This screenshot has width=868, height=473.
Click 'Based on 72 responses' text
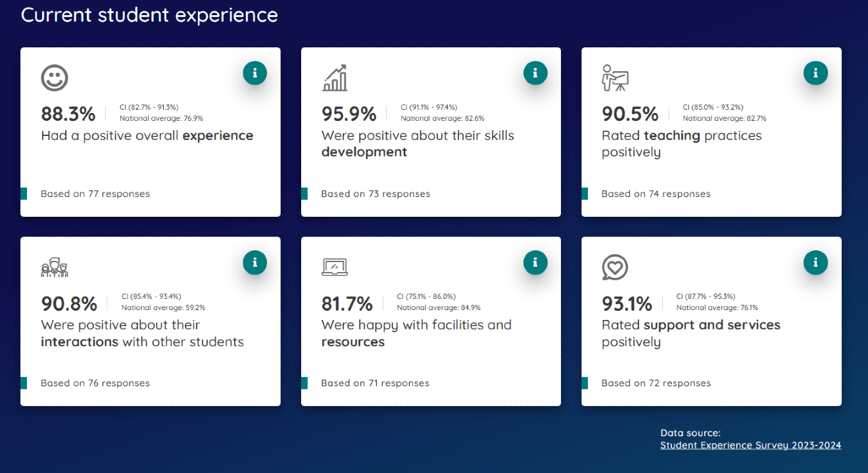click(656, 383)
